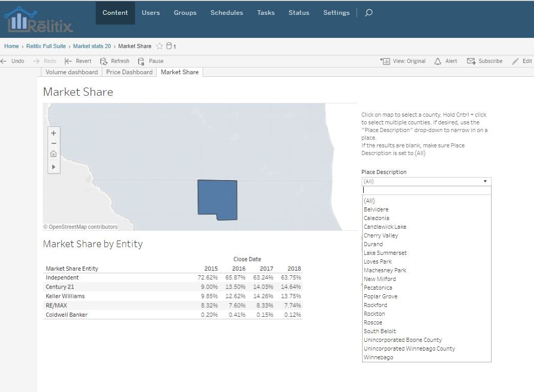Choose Rockford from the place list
The width and height of the screenshot is (534, 392).
click(x=375, y=305)
